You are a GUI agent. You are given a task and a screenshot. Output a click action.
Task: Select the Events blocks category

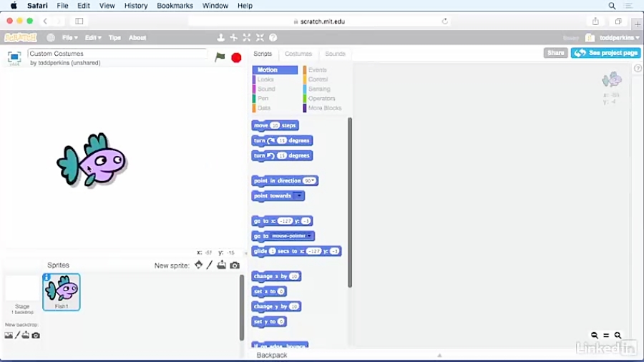(x=317, y=70)
